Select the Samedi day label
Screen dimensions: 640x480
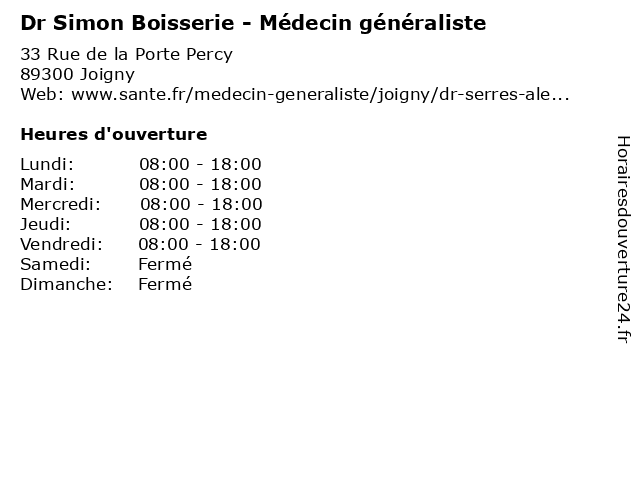pyautogui.click(x=55, y=264)
